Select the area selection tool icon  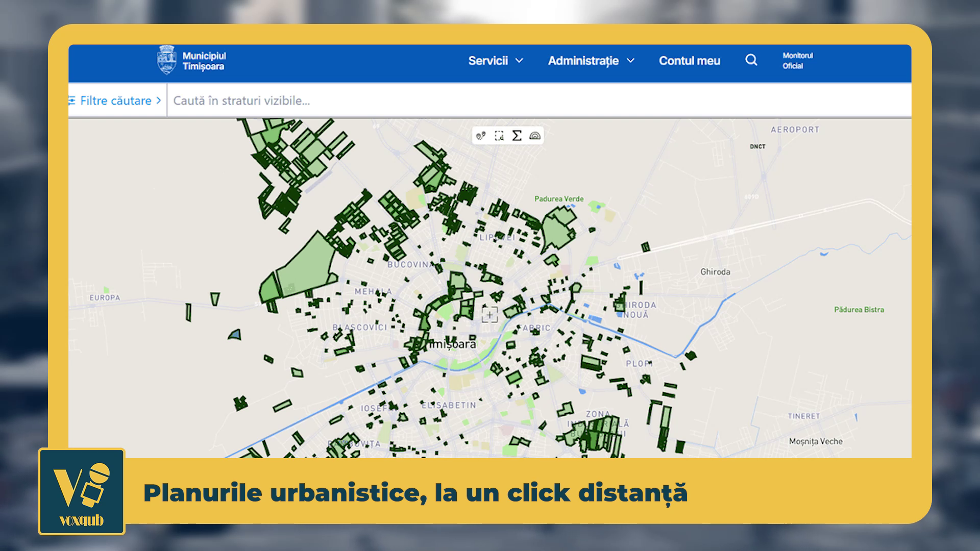click(499, 136)
